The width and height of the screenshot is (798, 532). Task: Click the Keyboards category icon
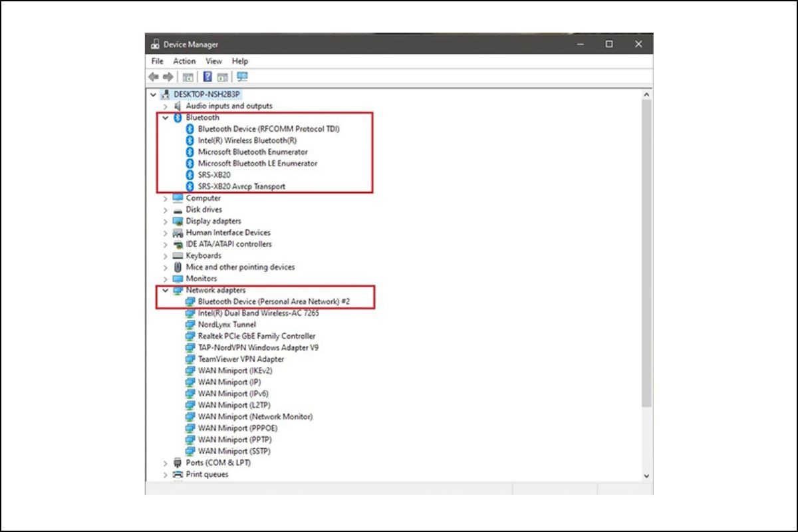pos(178,255)
